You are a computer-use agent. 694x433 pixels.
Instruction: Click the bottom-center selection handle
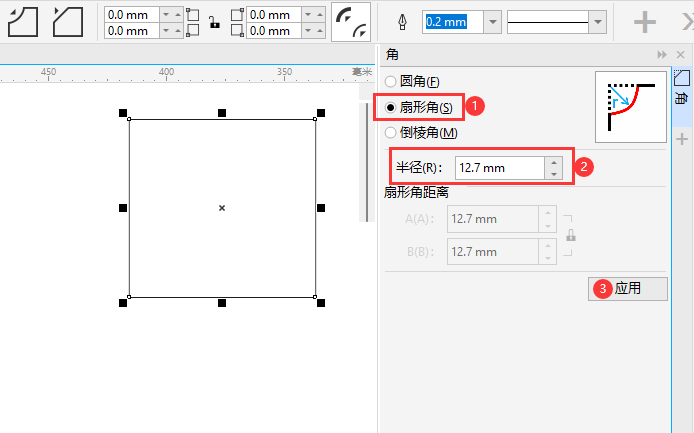tap(222, 303)
